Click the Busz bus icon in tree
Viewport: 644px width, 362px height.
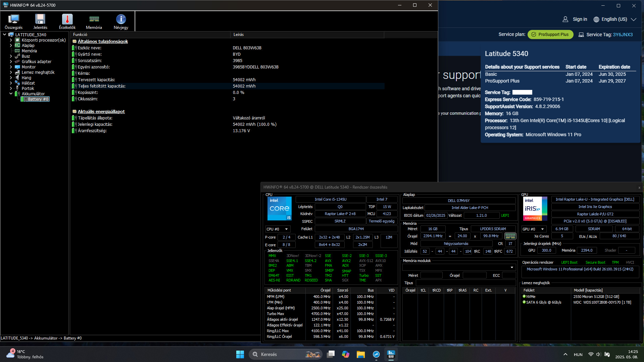[x=17, y=56]
